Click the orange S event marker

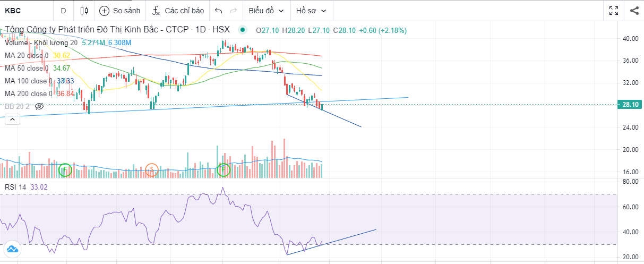[152, 170]
